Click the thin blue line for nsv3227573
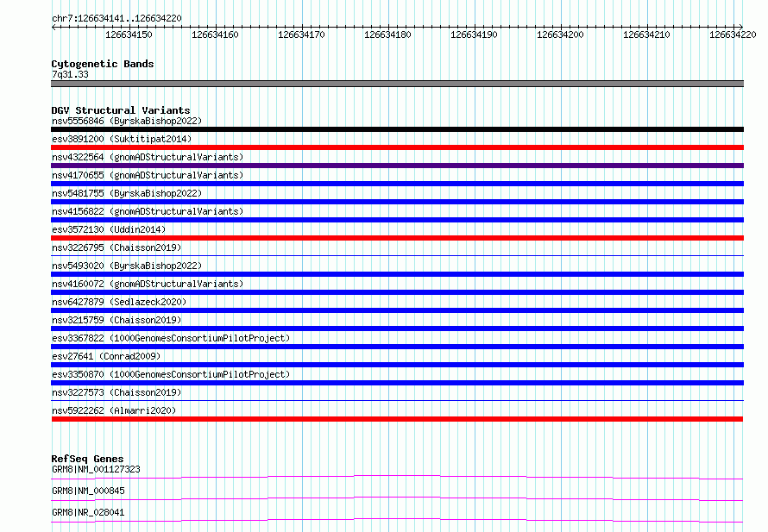The width and height of the screenshot is (768, 532). (x=397, y=400)
